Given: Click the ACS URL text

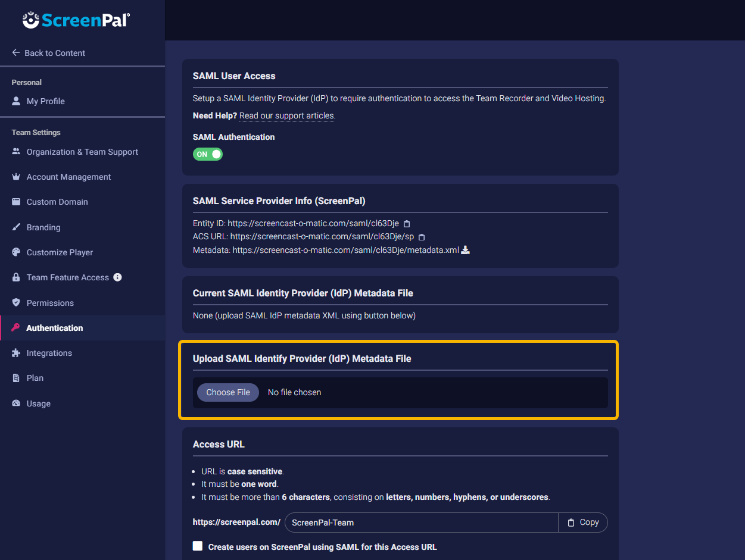Looking at the screenshot, I should click(x=322, y=237).
